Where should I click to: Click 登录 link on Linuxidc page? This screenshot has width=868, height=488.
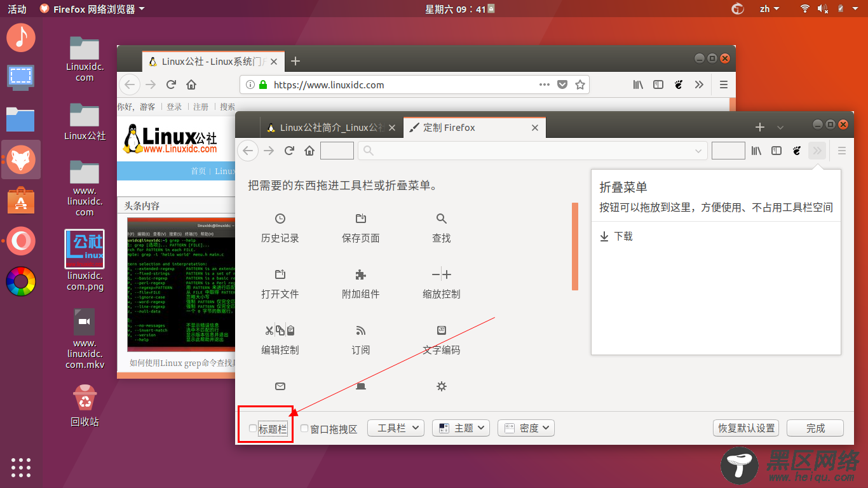[174, 107]
